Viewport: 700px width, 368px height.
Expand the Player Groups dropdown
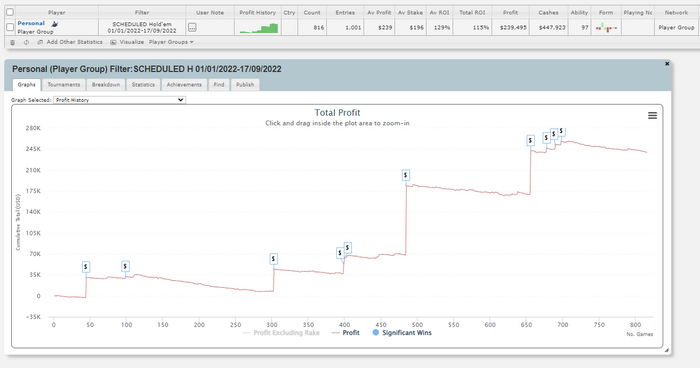(x=171, y=42)
